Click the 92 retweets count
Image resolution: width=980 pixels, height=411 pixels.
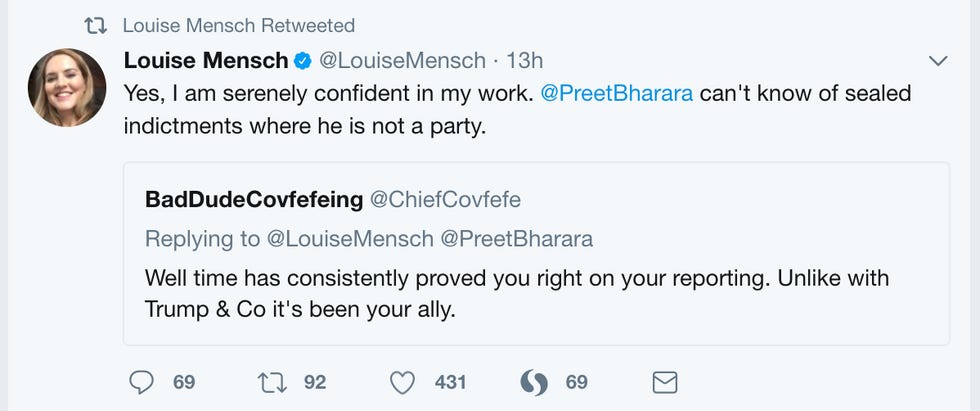click(x=315, y=382)
